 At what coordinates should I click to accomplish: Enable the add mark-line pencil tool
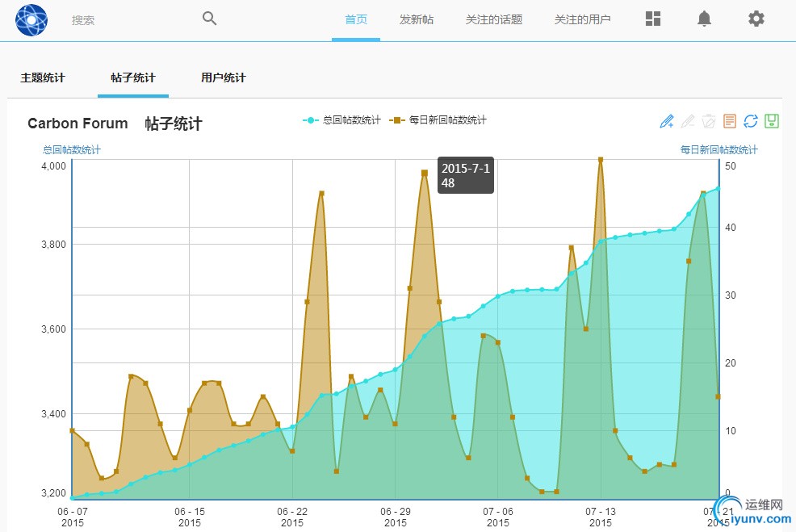(667, 121)
